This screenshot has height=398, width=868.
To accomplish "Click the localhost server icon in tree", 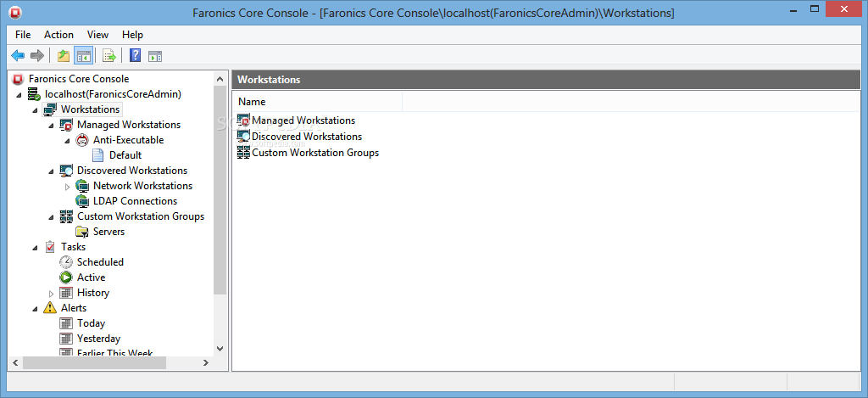I will click(34, 94).
